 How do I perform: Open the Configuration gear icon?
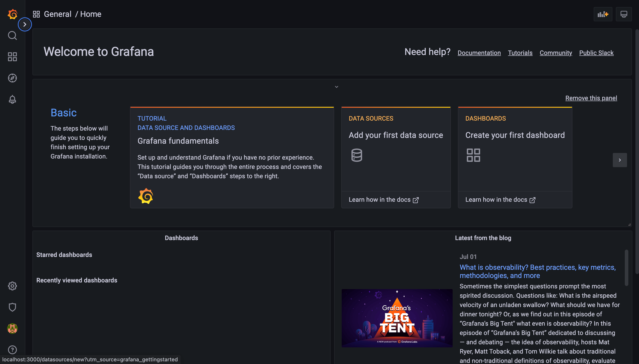click(x=12, y=286)
